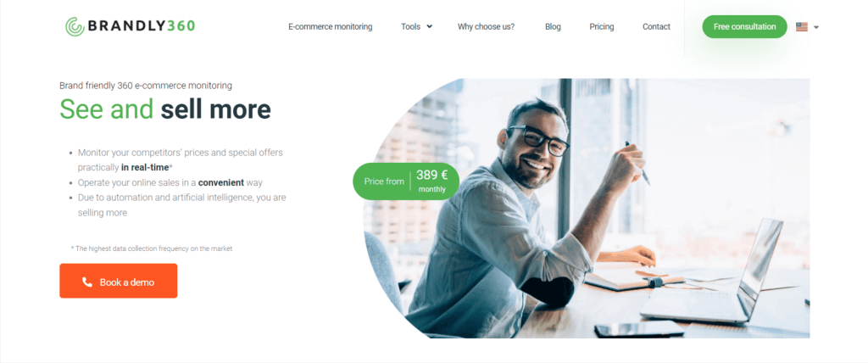Open the E-commerce monitoring menu item
The width and height of the screenshot is (868, 363).
pos(331,26)
